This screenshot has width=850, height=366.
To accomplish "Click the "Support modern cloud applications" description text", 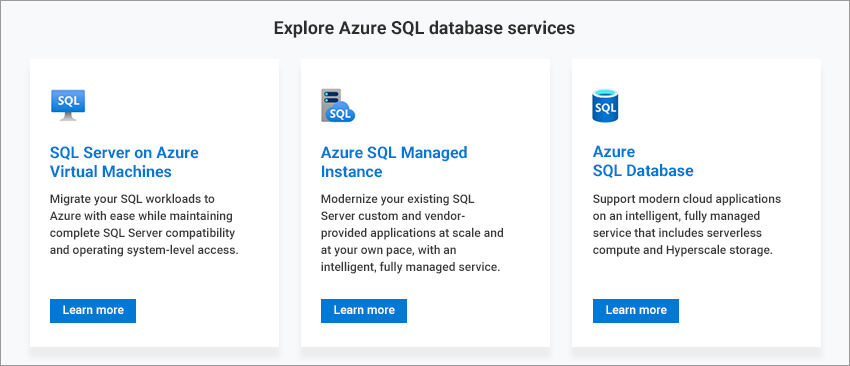I will click(687, 224).
